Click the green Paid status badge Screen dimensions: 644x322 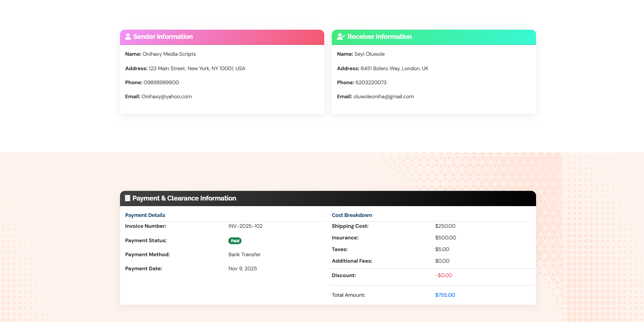point(235,241)
